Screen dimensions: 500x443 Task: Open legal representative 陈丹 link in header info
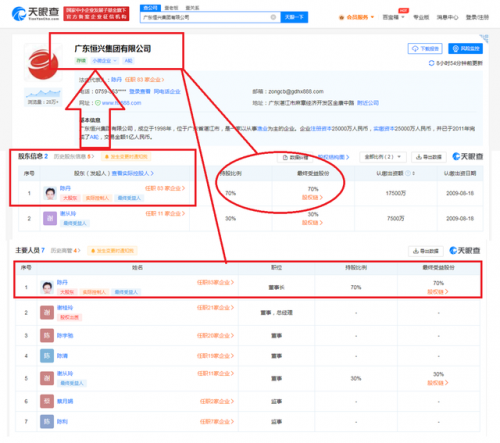(116, 80)
